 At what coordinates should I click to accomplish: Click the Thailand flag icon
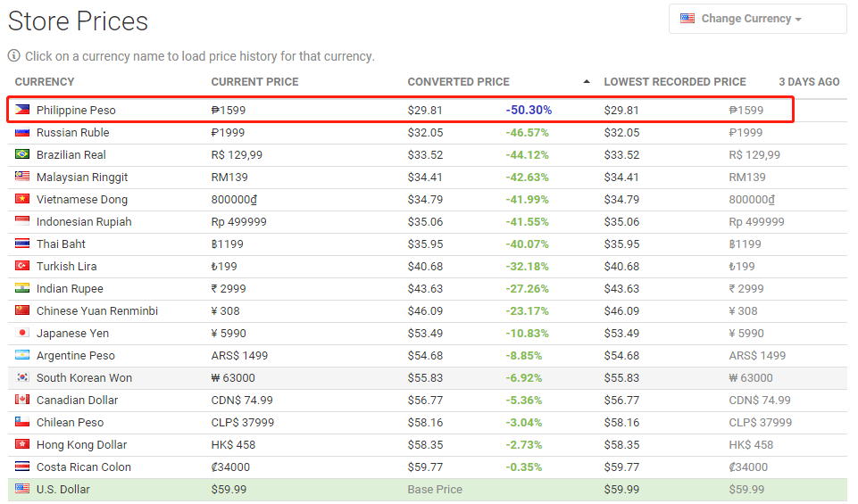pyautogui.click(x=22, y=244)
